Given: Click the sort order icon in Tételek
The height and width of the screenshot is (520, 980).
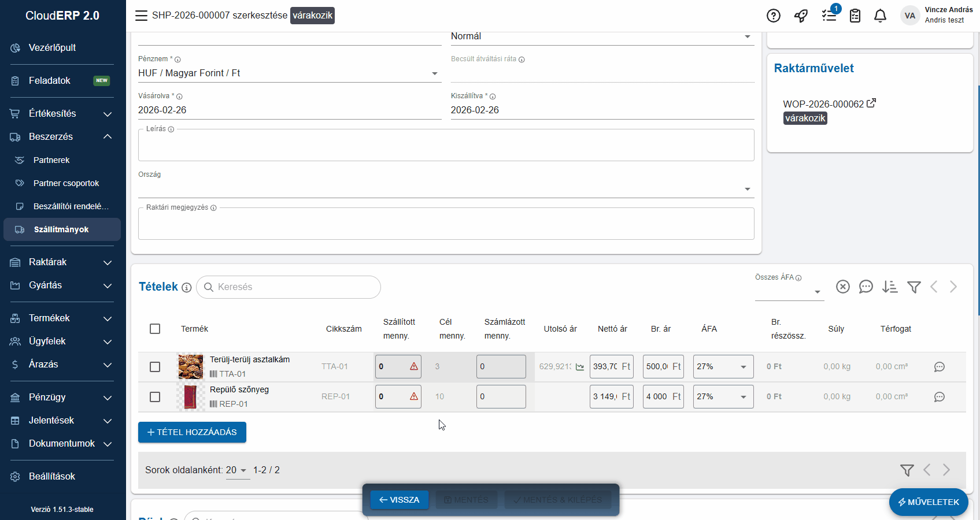Looking at the screenshot, I should coord(890,287).
